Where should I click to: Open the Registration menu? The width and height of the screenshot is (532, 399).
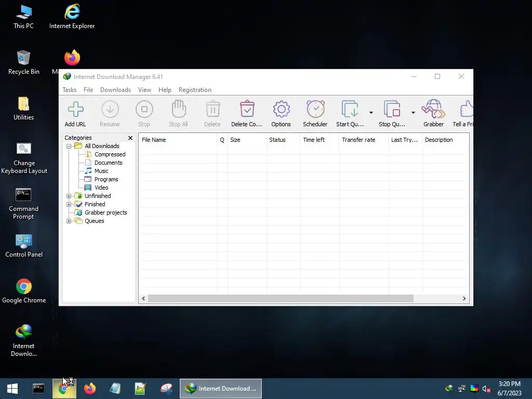[x=195, y=90]
